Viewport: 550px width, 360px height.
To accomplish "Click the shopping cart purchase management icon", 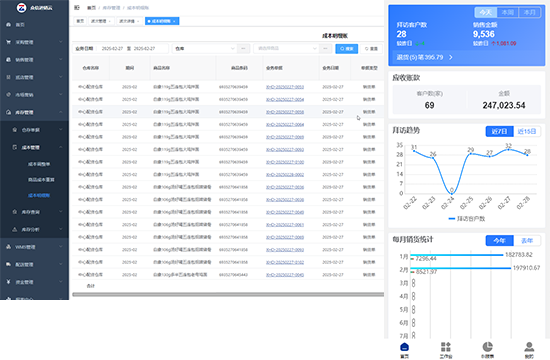I will click(8, 42).
